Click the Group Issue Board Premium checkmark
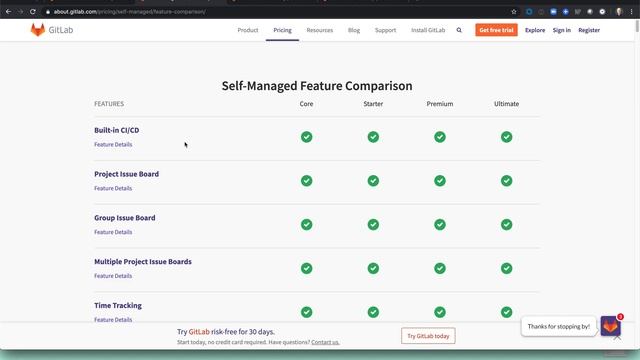Screen dimensions: 640x360 (440, 224)
